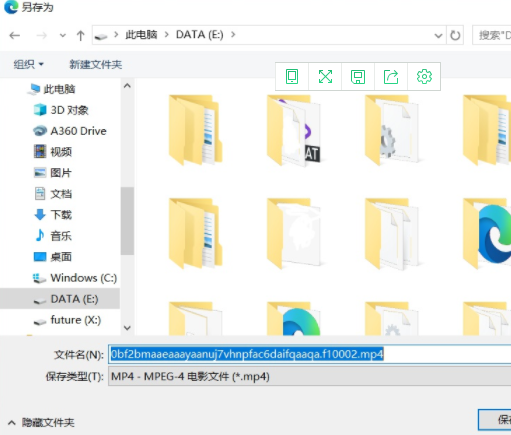Go up one folder level
The width and height of the screenshot is (511, 435).
(x=80, y=35)
